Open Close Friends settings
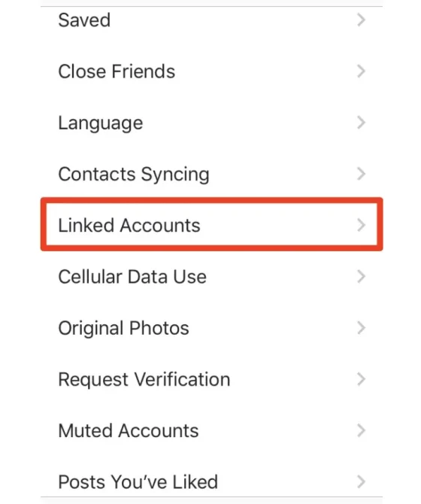The image size is (421, 504). (x=211, y=71)
